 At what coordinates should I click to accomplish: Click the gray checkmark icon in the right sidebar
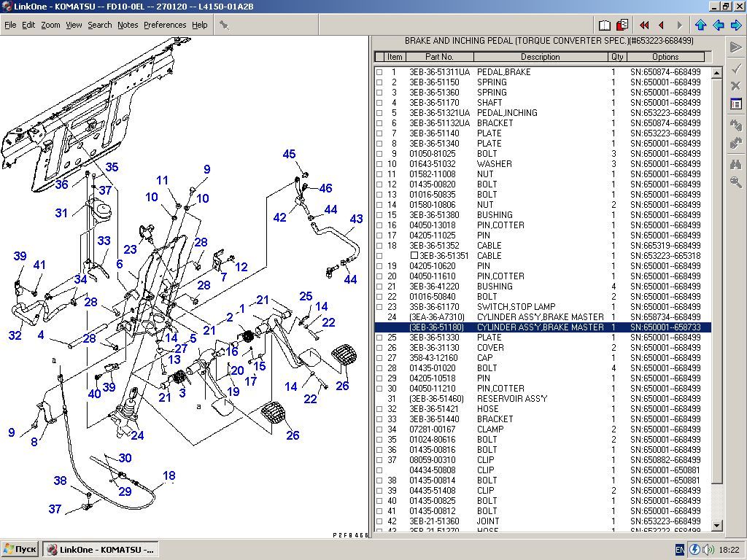click(x=735, y=69)
